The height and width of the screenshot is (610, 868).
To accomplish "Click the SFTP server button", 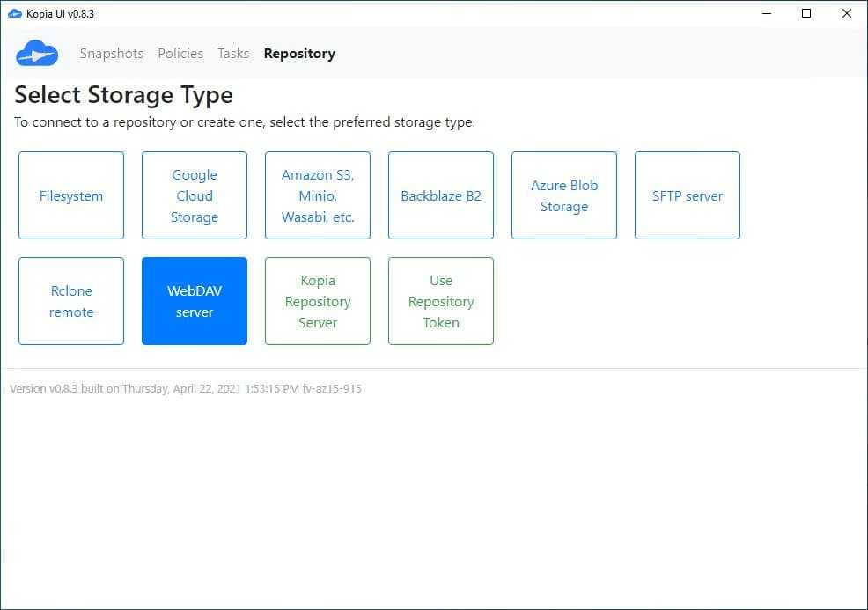I will [x=688, y=195].
